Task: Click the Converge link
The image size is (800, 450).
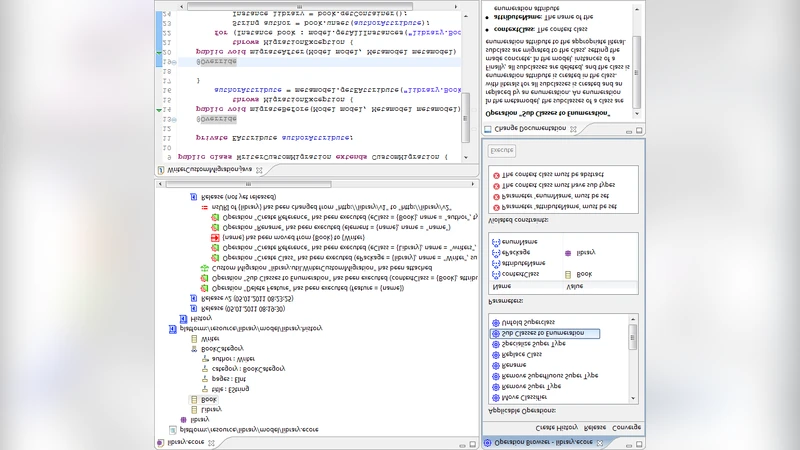Action: 627,428
